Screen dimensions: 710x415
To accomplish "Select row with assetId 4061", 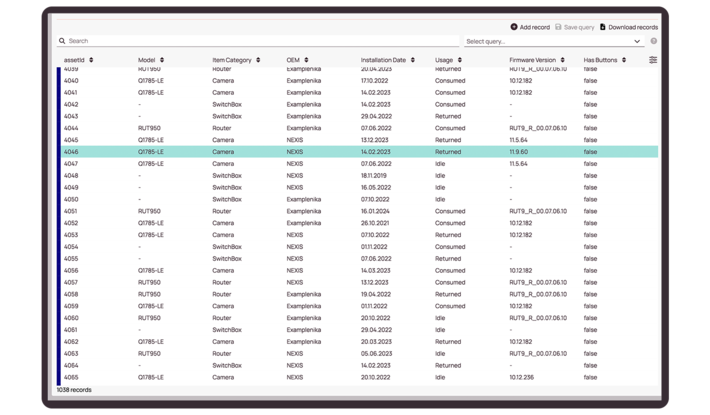I will coord(360,329).
